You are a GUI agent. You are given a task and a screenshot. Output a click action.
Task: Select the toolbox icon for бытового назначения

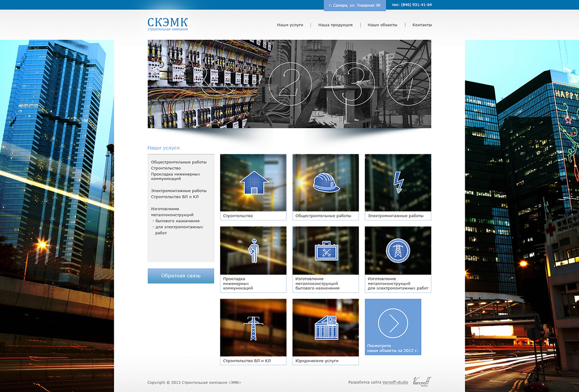click(x=326, y=251)
